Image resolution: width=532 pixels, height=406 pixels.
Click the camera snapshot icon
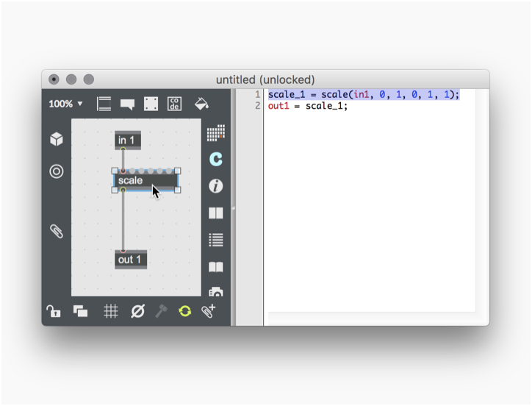click(x=216, y=292)
